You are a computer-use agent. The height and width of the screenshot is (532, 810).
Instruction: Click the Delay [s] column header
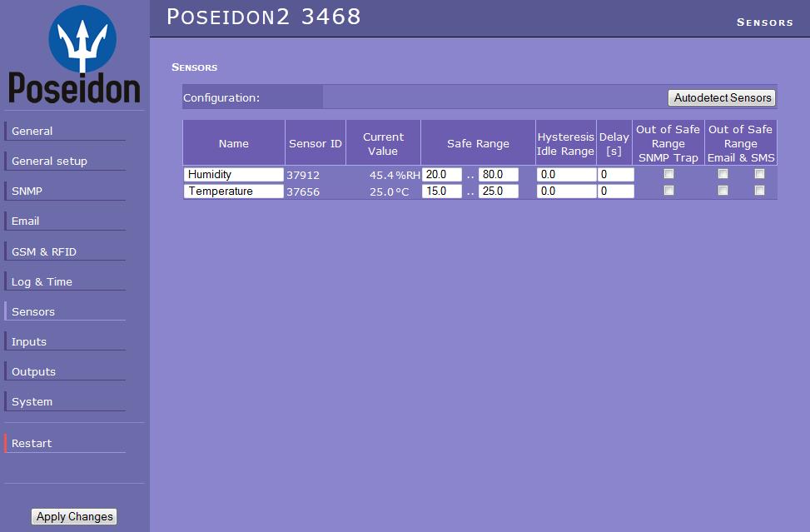pyautogui.click(x=614, y=143)
